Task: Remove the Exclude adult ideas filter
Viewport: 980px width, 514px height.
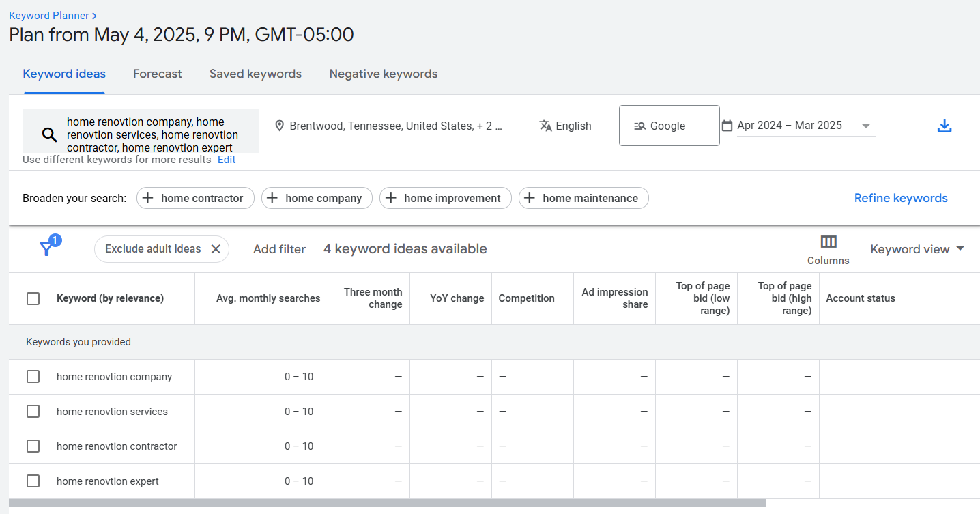Action: point(216,249)
